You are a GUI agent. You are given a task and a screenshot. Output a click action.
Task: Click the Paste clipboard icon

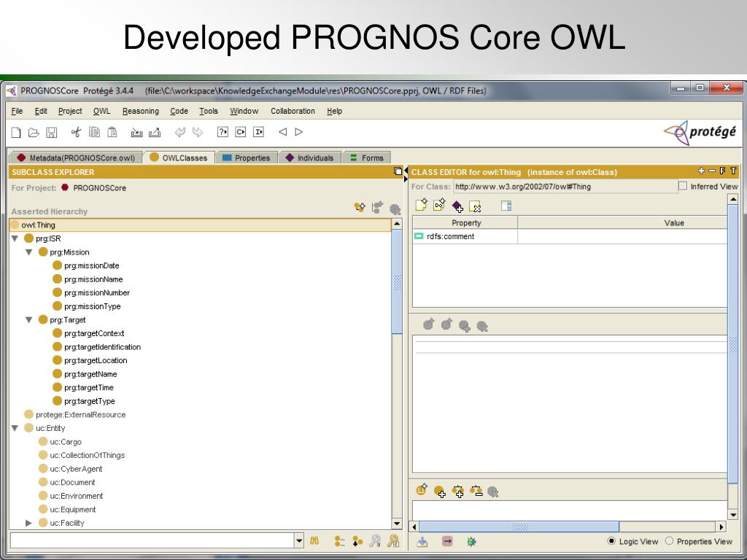pyautogui.click(x=112, y=133)
